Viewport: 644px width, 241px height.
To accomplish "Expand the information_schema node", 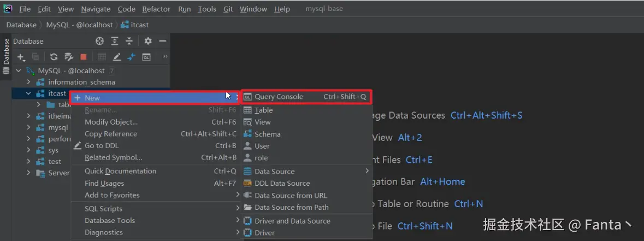I will pyautogui.click(x=28, y=82).
